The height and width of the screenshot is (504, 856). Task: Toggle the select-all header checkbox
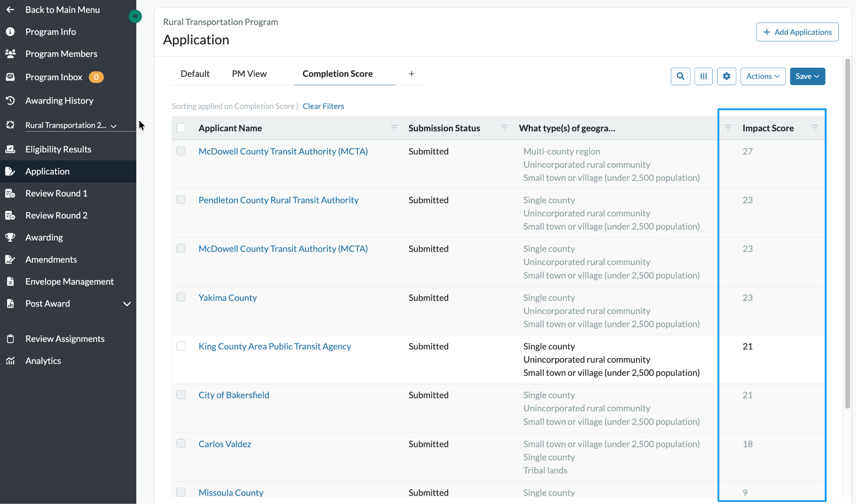(x=181, y=128)
